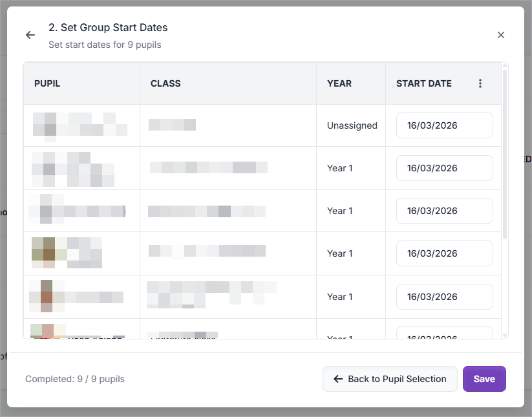The height and width of the screenshot is (417, 532).
Task: Click the back arrow beside the dialog title
Action: point(30,35)
